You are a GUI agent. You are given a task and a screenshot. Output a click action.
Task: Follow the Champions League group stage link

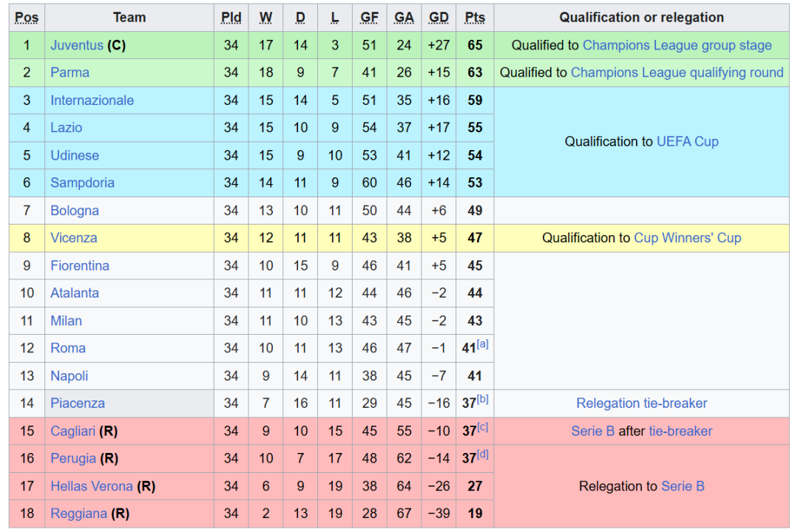click(677, 45)
